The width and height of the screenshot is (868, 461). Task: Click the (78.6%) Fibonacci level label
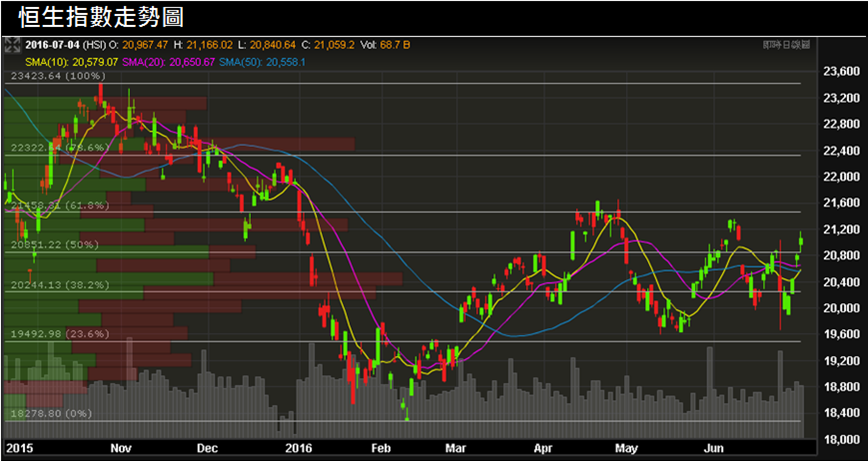87,148
